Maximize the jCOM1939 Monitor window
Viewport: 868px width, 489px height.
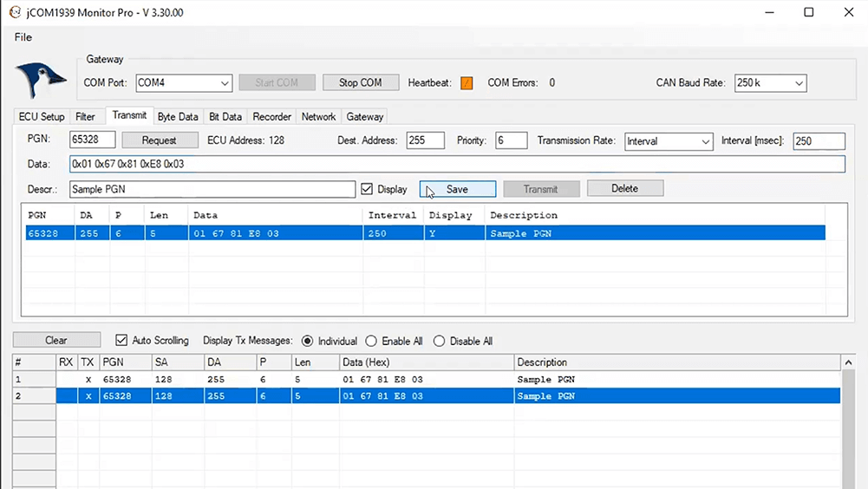point(809,12)
